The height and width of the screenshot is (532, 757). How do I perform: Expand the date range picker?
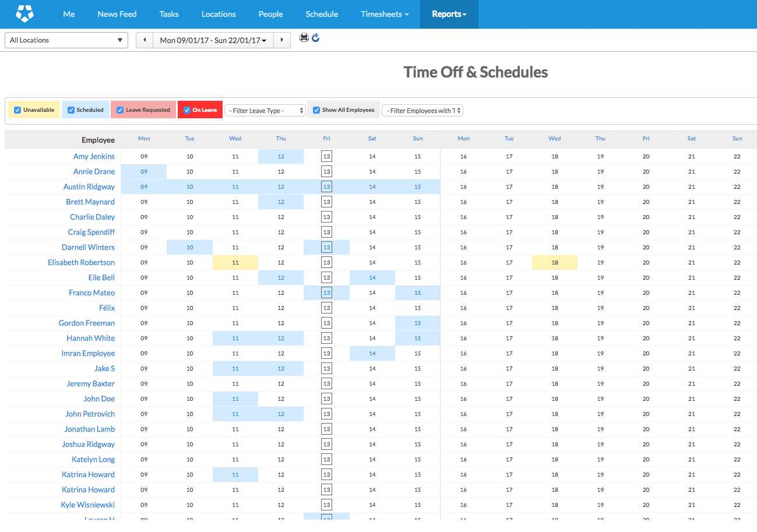coord(213,40)
